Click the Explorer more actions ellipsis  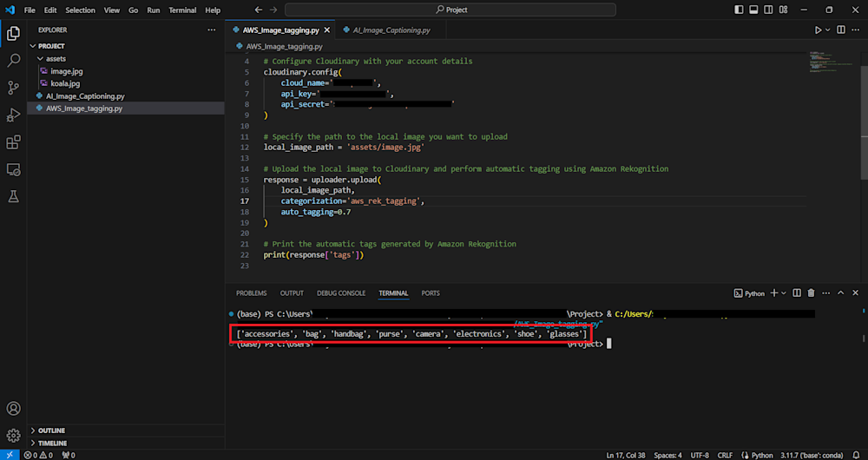coord(212,30)
